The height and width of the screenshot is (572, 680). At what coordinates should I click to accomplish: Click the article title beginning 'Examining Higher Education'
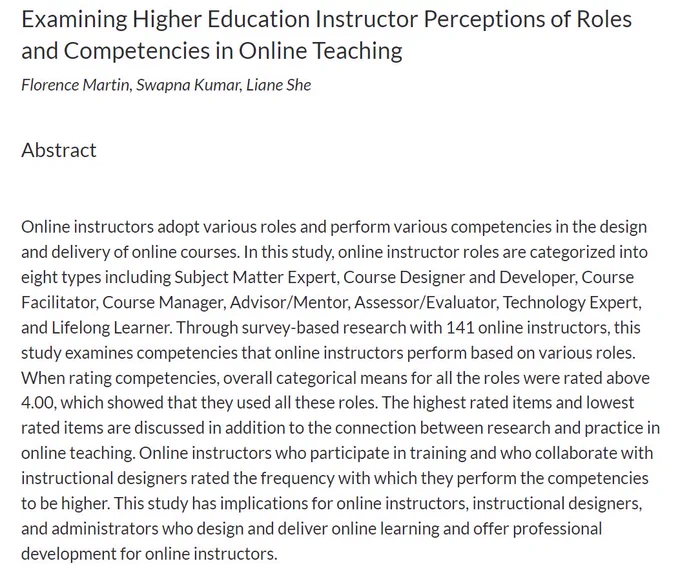pos(326,35)
